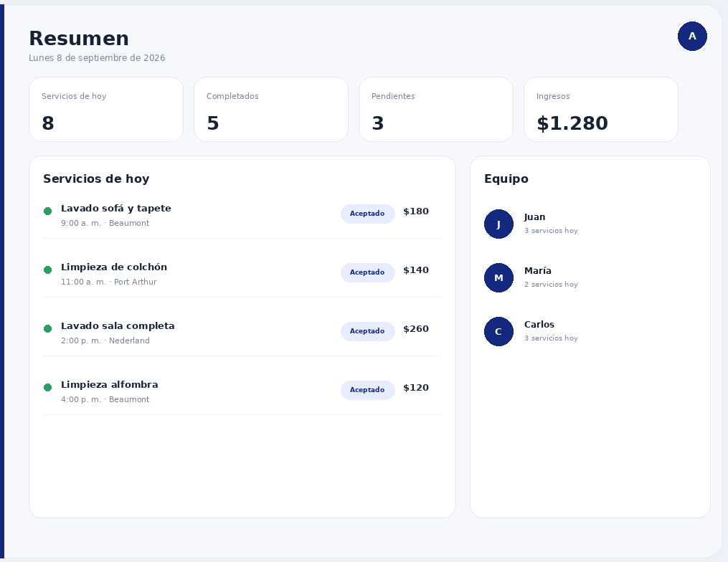The image size is (728, 562).
Task: Open the Pendientes summary card
Action: point(436,110)
